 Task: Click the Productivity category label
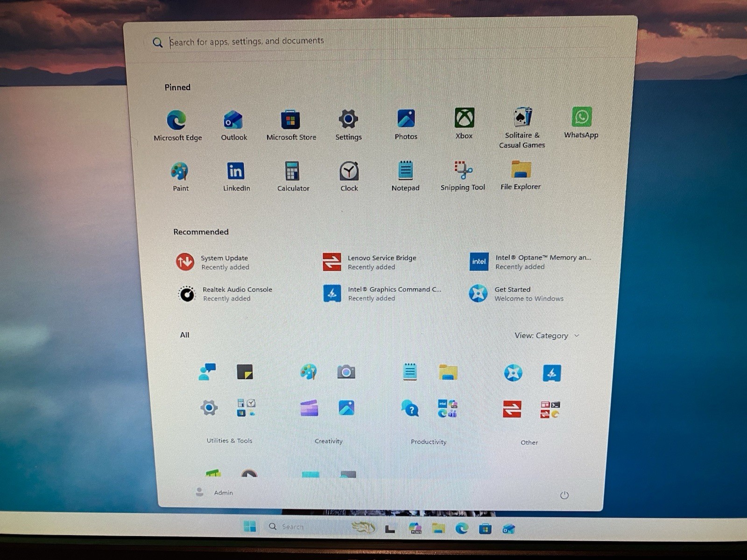(429, 442)
